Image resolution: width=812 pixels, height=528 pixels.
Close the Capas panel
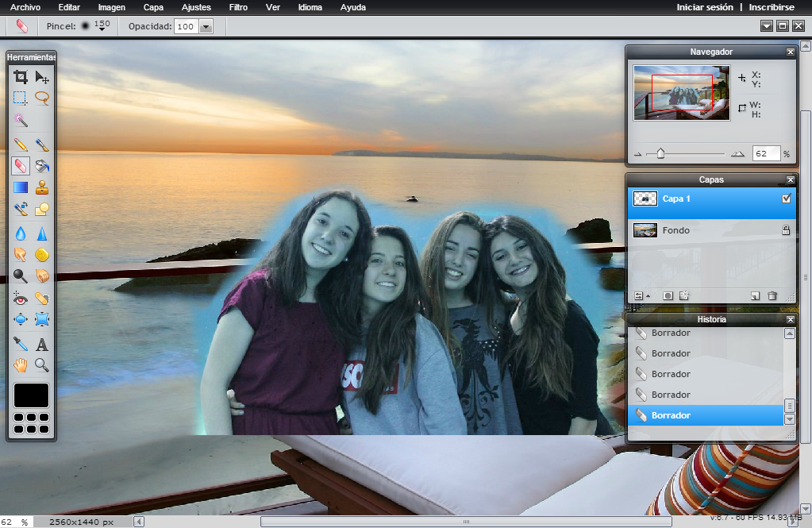click(791, 179)
